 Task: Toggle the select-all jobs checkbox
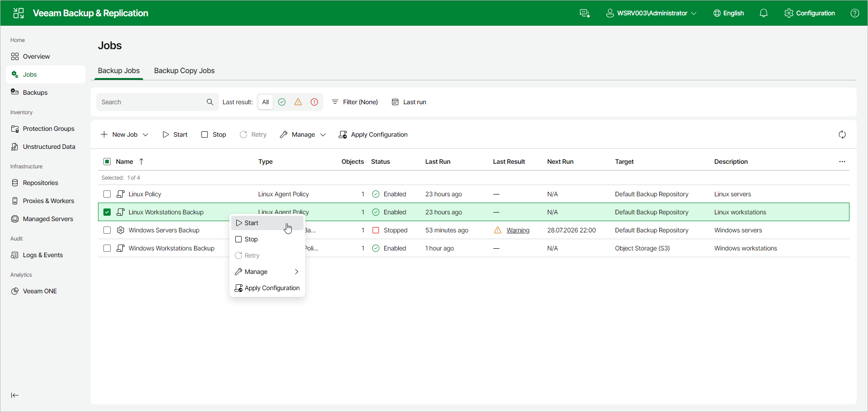point(107,162)
